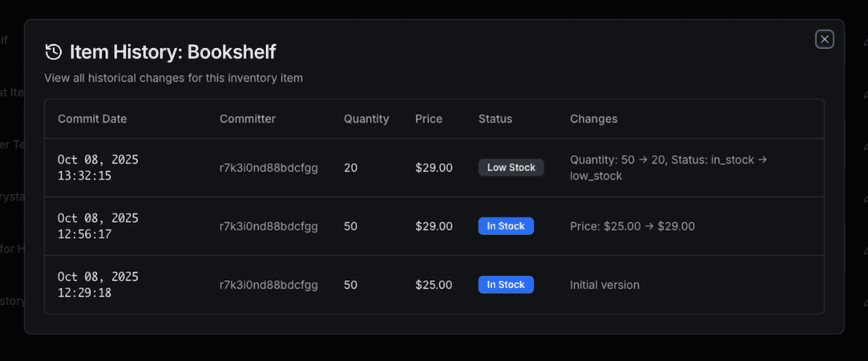The width and height of the screenshot is (868, 361).
Task: Click the Changes column header
Action: (x=594, y=119)
